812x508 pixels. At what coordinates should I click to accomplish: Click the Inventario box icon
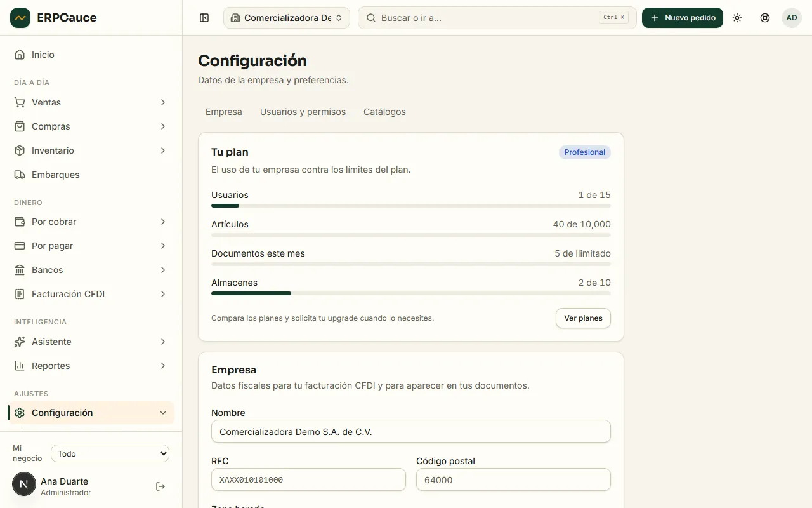coord(20,150)
